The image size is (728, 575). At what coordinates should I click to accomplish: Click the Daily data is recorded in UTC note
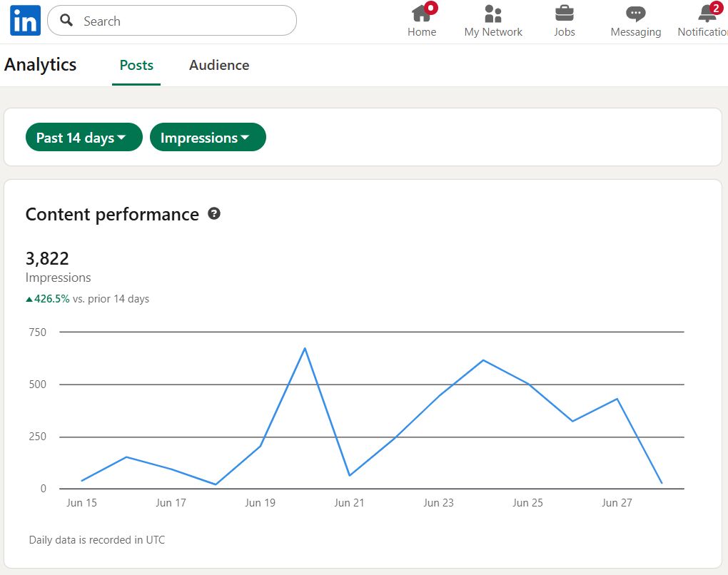point(96,540)
